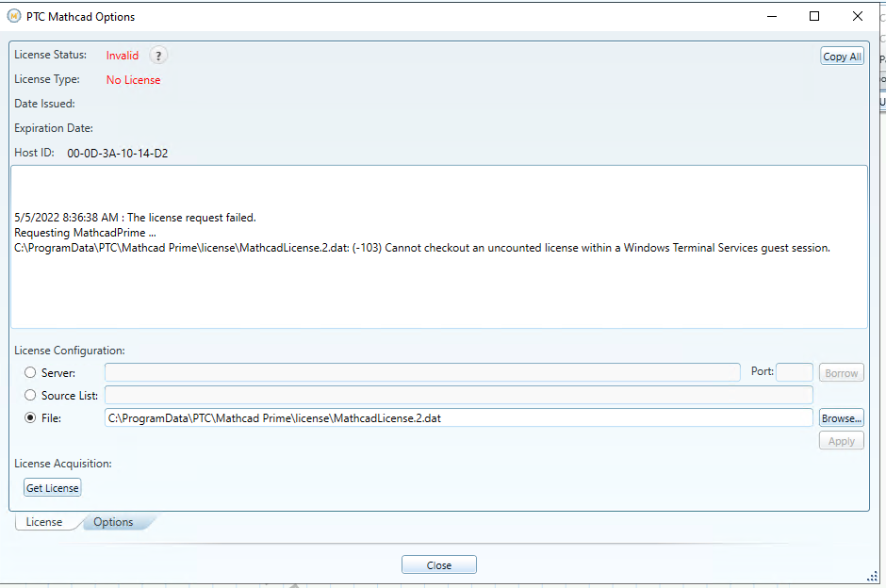Click the disabled Apply button

pyautogui.click(x=841, y=440)
